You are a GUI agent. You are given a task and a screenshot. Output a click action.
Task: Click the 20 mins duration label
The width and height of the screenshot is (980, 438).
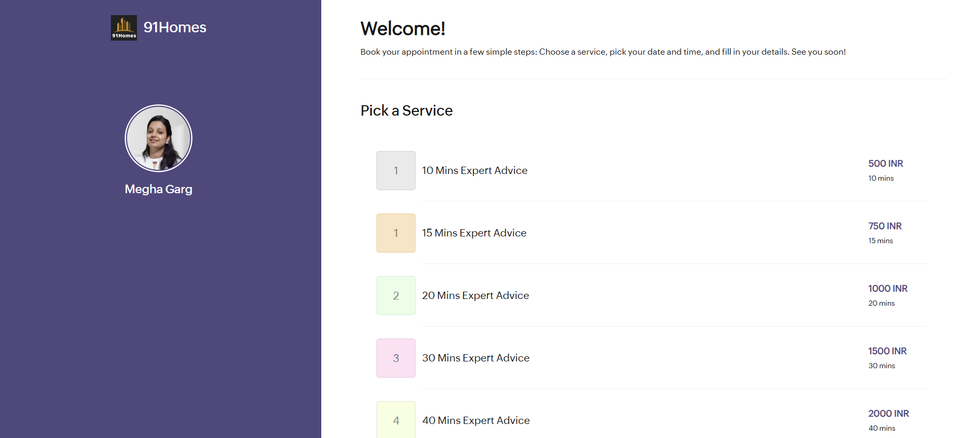(x=882, y=303)
